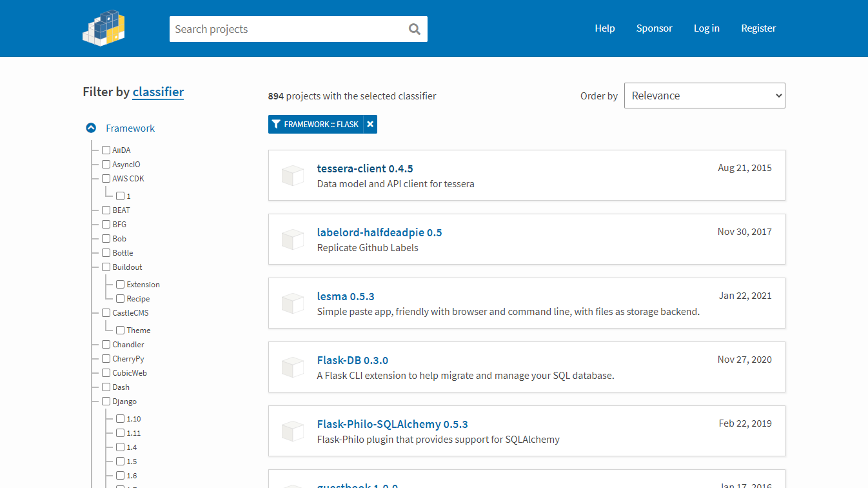
Task: Check the Buildout framework checkbox
Action: (x=106, y=267)
